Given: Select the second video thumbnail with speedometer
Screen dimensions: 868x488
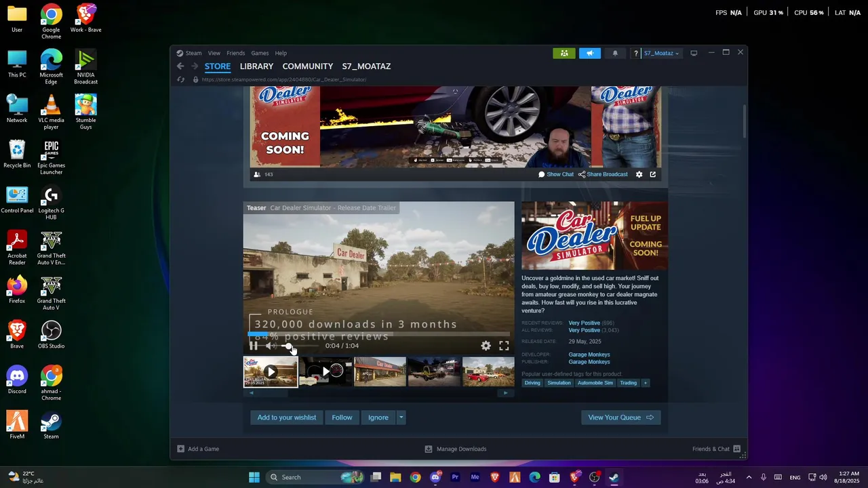Looking at the screenshot, I should 325,371.
